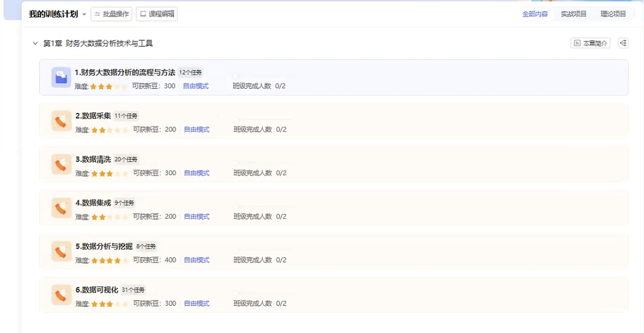Click the difficulty stars of 数据分析与挖掘
This screenshot has width=644, height=333.
(x=109, y=260)
